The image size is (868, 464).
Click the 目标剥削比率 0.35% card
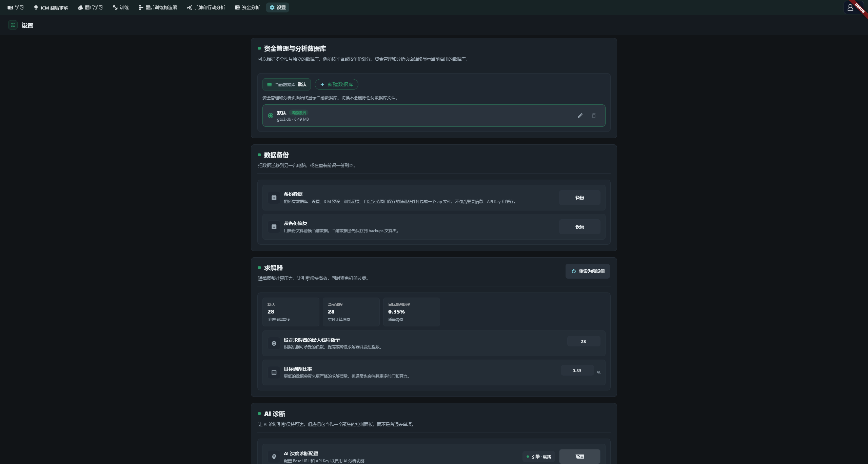point(412,312)
